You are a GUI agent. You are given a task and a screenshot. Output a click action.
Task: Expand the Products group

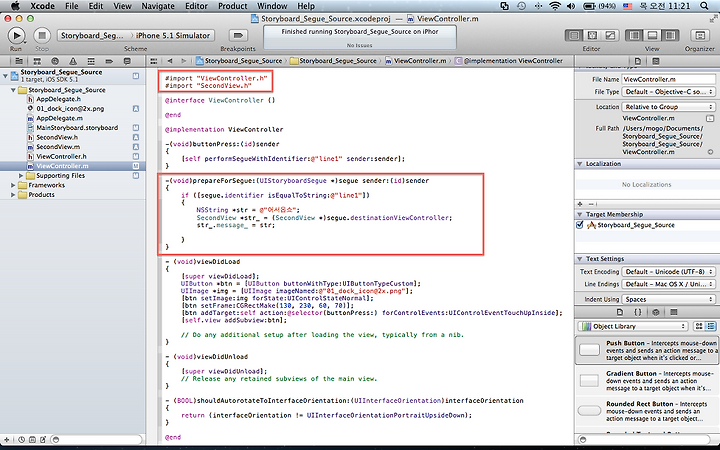pyautogui.click(x=13, y=195)
